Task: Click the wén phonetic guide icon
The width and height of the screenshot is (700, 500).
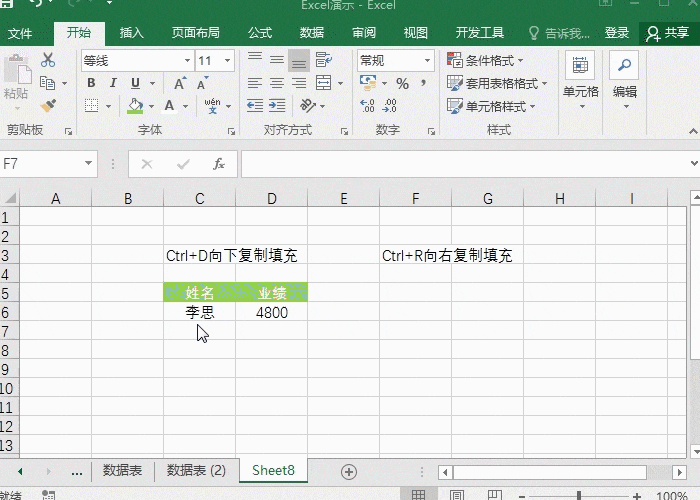Action: 212,106
